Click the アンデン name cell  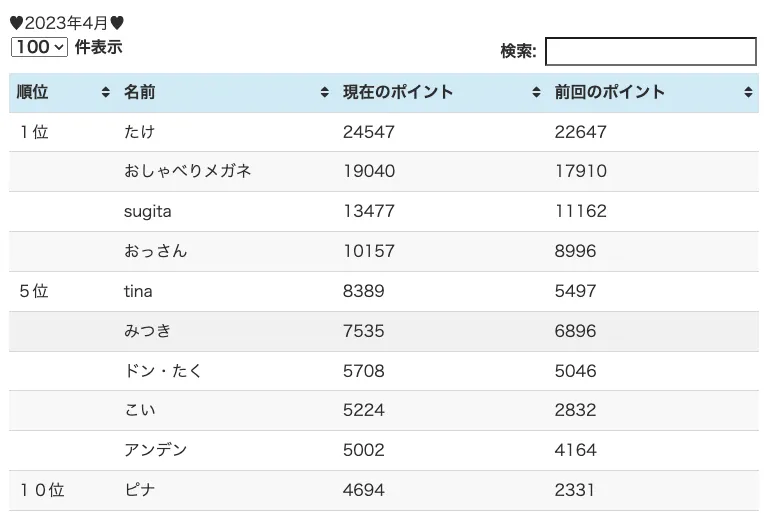coord(155,450)
